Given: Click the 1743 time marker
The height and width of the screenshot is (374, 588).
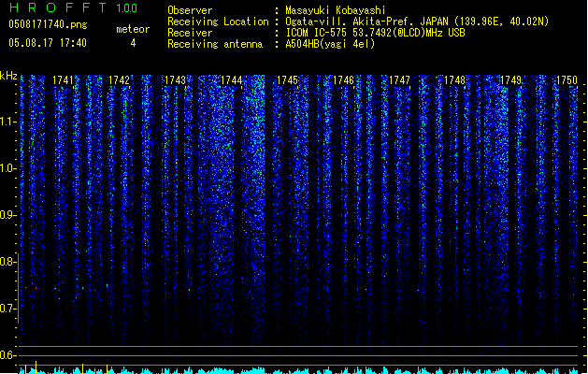Looking at the screenshot, I should coord(175,80).
